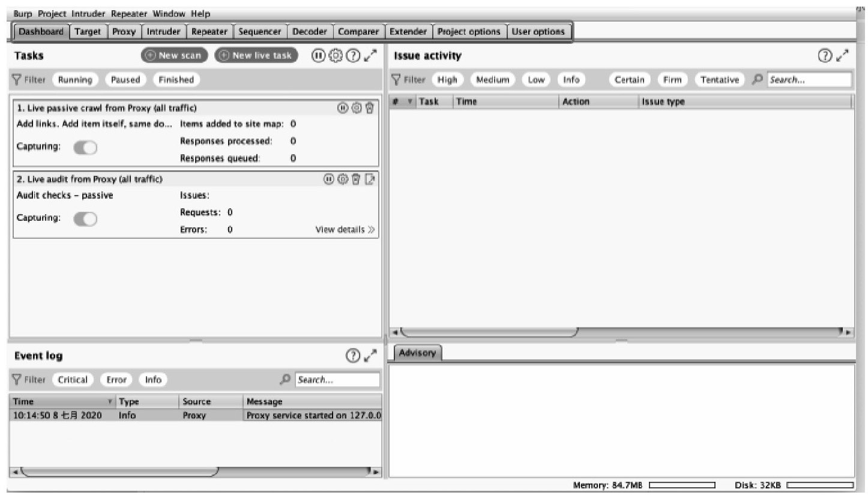Click the magnifier icon beside Event log search
Viewport: 868px width, 495px height.
285,380
